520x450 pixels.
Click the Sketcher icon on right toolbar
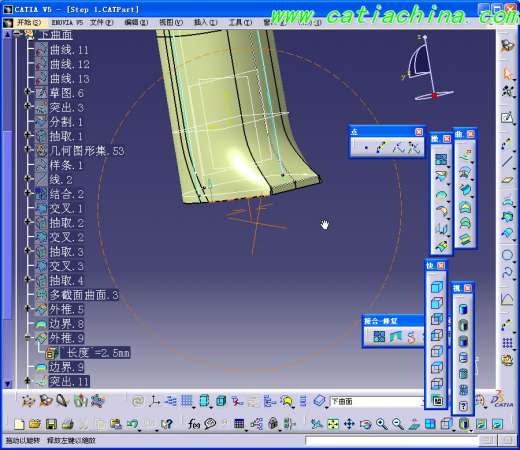pos(507,118)
